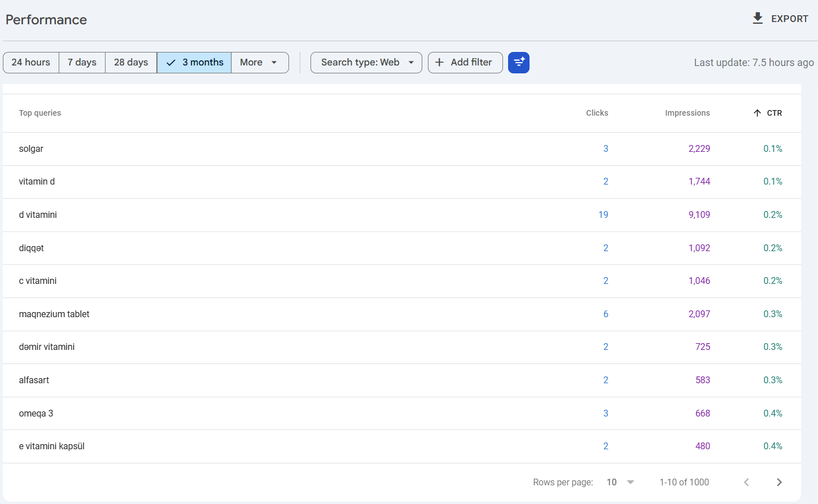Select the 24 hours date range
Screen dimensions: 818x504
coord(31,63)
